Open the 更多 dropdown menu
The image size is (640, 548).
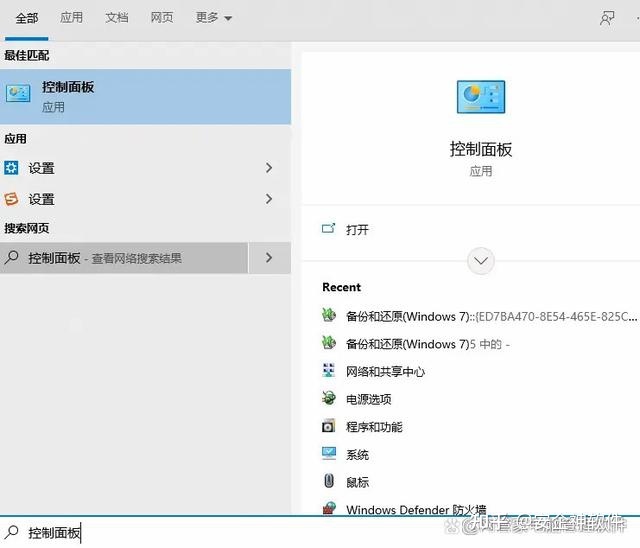(214, 18)
